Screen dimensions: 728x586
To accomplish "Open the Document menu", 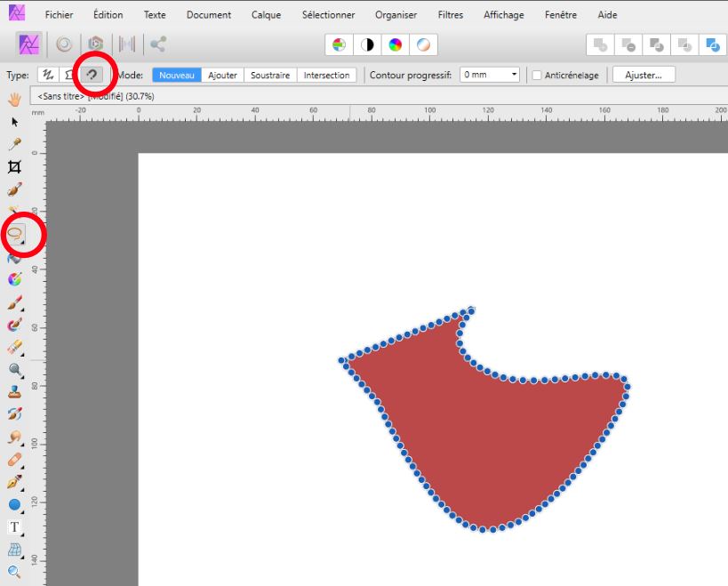I will (x=209, y=15).
